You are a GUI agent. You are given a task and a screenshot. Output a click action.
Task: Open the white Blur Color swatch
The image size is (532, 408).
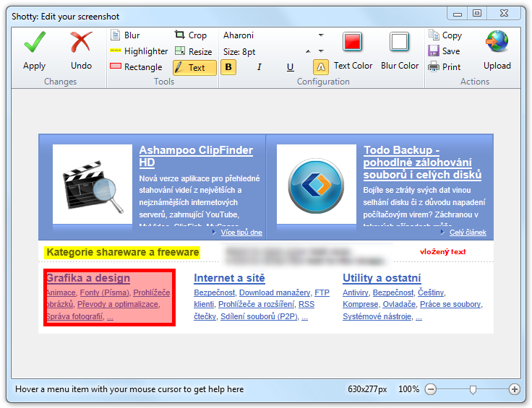[399, 42]
